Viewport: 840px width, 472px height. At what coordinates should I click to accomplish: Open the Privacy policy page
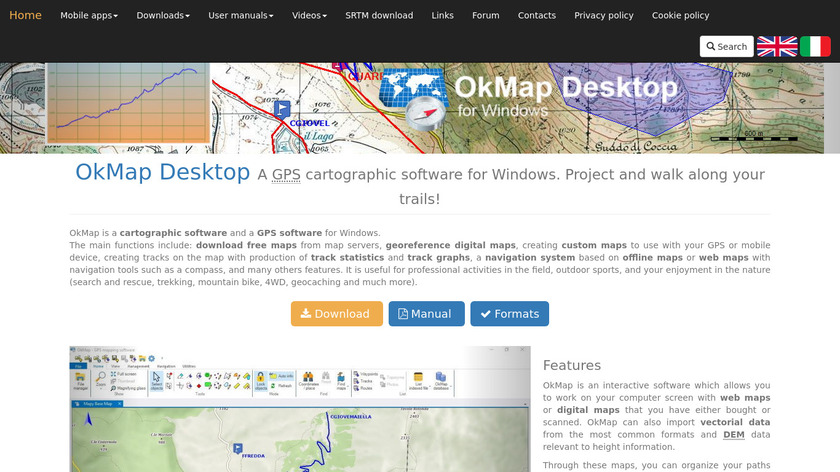(x=604, y=16)
